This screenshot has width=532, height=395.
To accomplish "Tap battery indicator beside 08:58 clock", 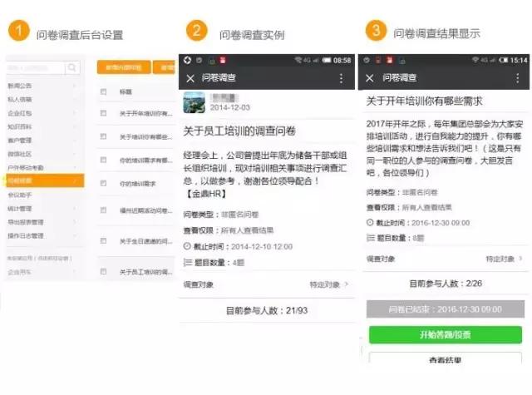I will coord(327,60).
